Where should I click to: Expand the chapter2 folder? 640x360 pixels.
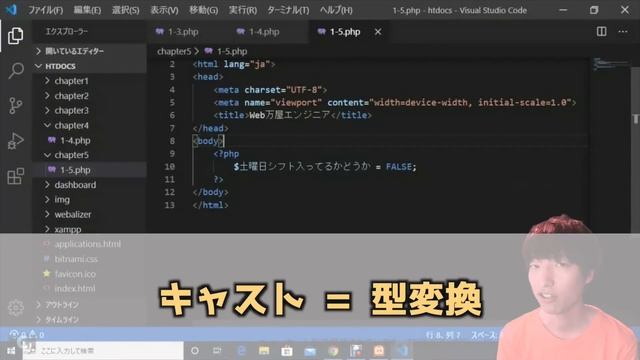(47, 96)
